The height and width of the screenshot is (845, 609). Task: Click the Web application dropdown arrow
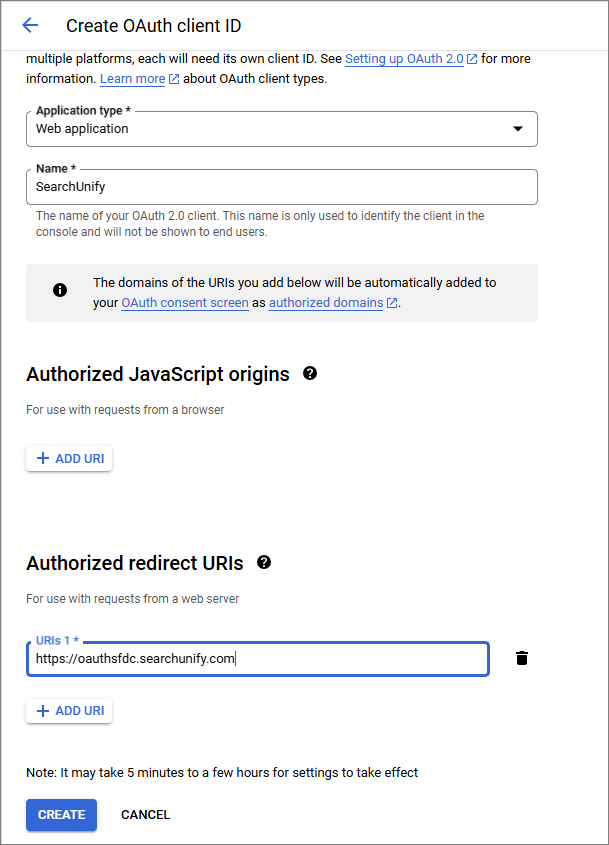click(518, 129)
